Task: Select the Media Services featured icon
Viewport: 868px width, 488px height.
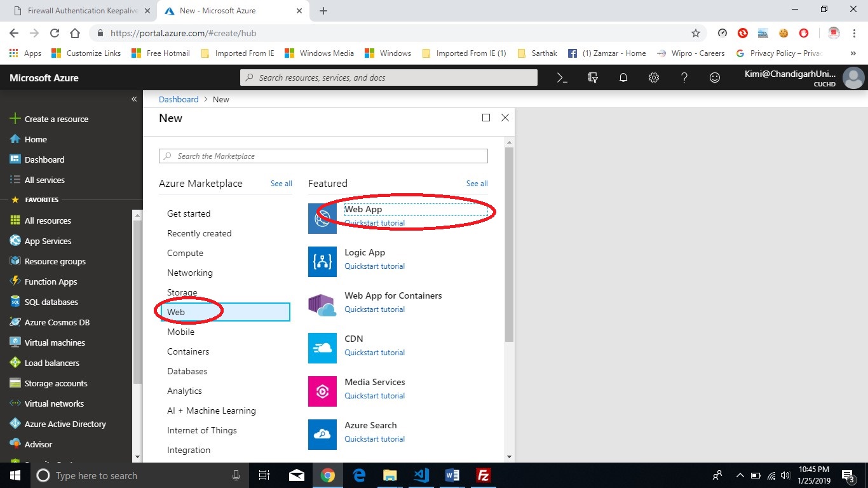Action: click(x=322, y=391)
